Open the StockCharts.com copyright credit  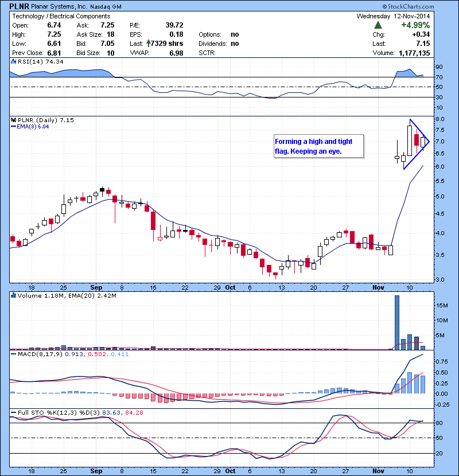[408, 6]
